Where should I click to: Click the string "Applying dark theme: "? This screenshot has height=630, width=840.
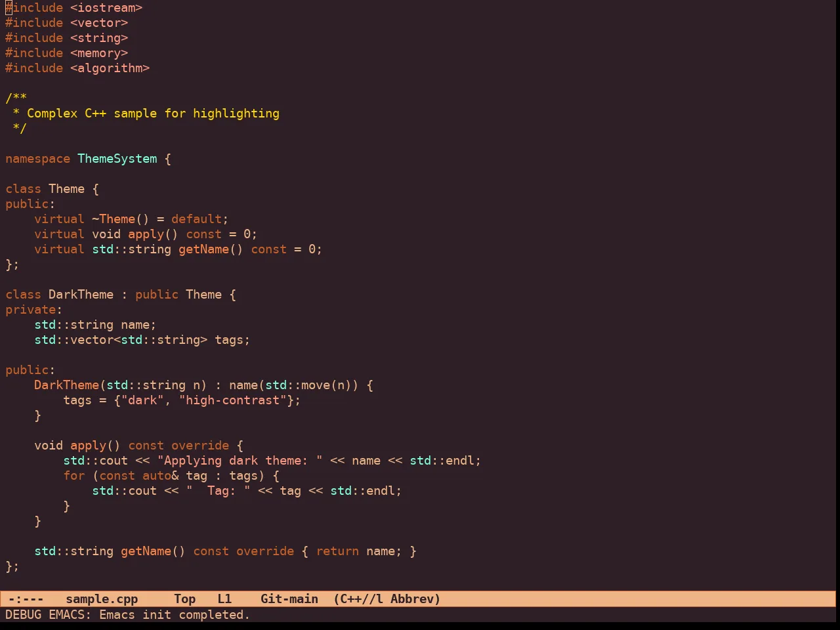[x=240, y=461]
